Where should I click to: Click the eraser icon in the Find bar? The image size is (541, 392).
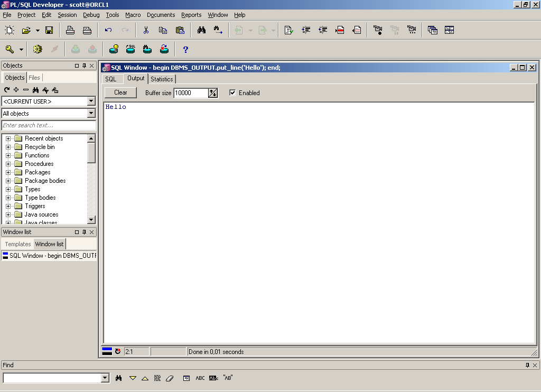click(x=170, y=378)
